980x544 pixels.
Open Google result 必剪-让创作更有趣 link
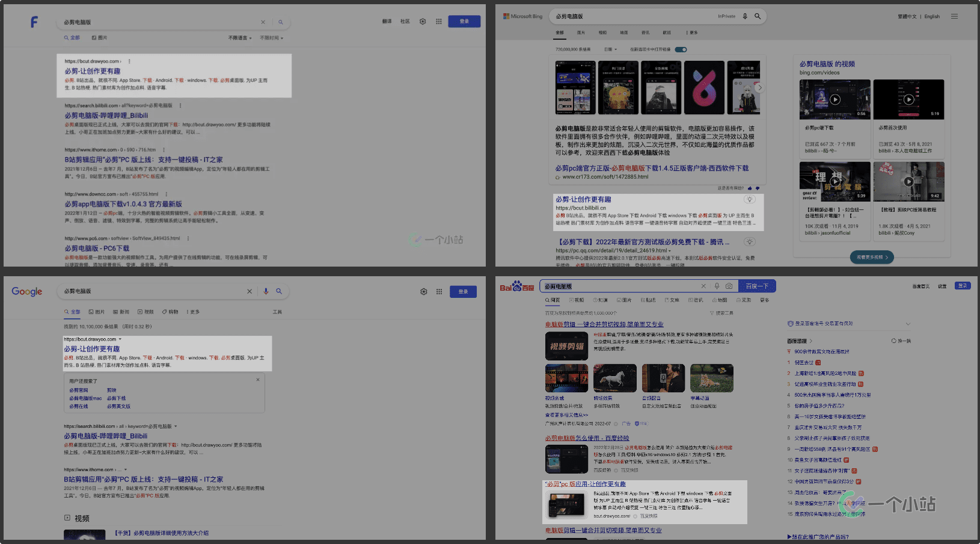[x=92, y=349]
